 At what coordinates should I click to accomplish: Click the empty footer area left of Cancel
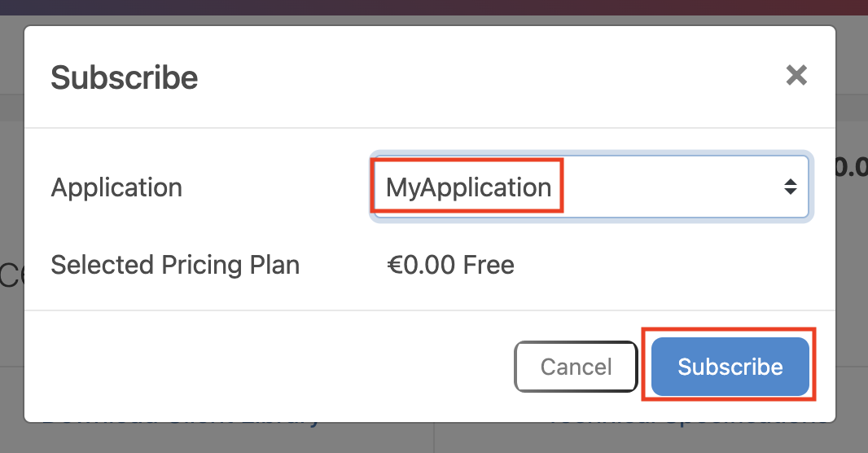269,367
